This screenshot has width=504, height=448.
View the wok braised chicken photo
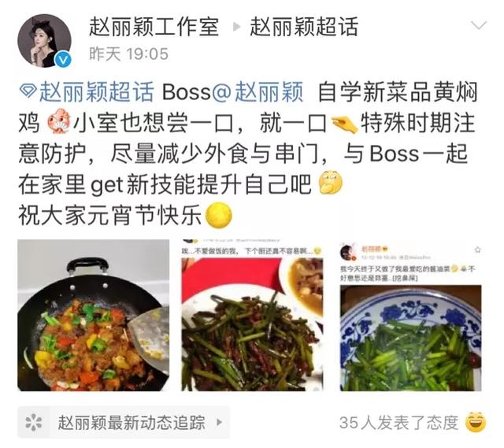93,315
